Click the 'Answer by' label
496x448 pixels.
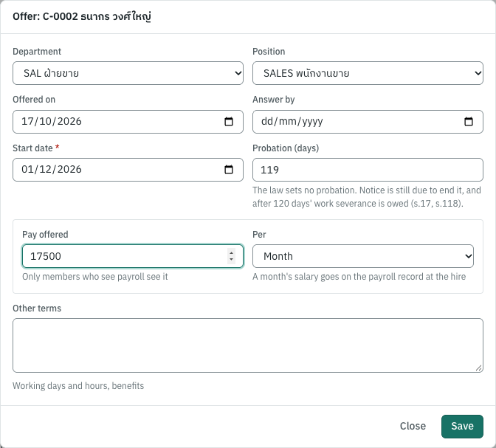(274, 100)
